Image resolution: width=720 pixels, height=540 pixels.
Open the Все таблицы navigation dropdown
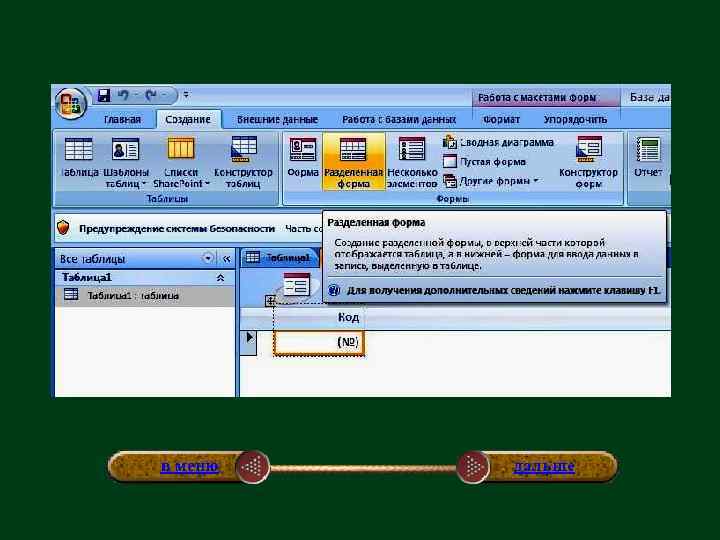[x=208, y=259]
